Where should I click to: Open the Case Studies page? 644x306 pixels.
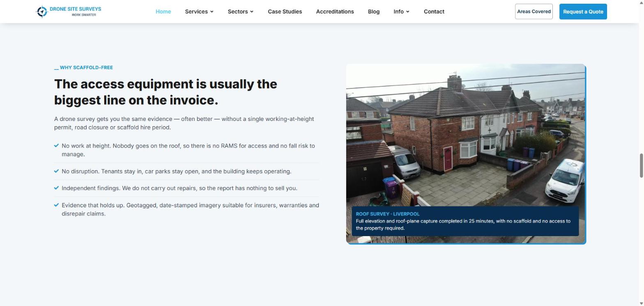pyautogui.click(x=285, y=12)
